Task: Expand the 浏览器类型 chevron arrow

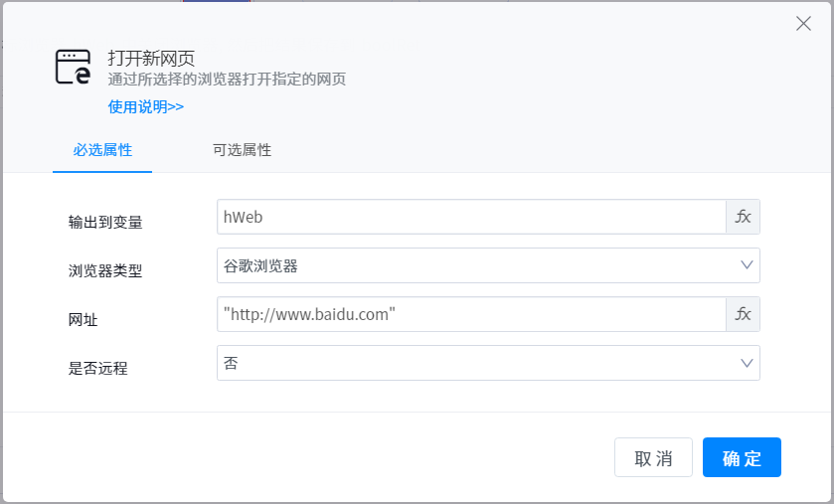Action: tap(748, 265)
